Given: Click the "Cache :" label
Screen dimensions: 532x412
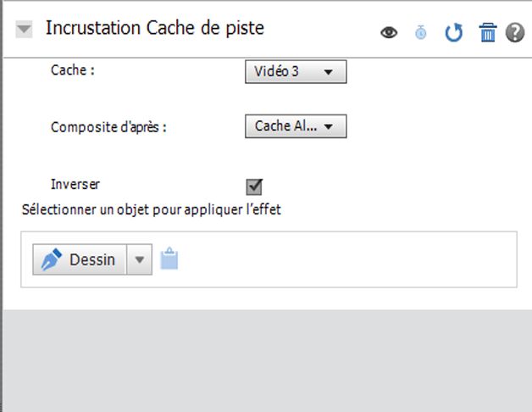Looking at the screenshot, I should point(72,70).
